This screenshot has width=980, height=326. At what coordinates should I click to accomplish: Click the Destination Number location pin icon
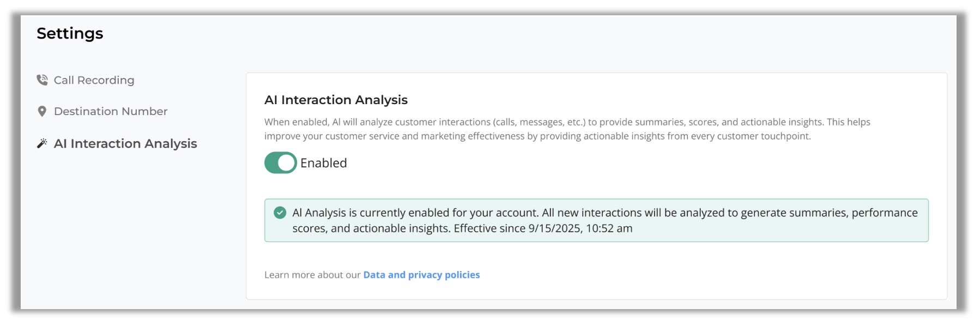pyautogui.click(x=42, y=111)
